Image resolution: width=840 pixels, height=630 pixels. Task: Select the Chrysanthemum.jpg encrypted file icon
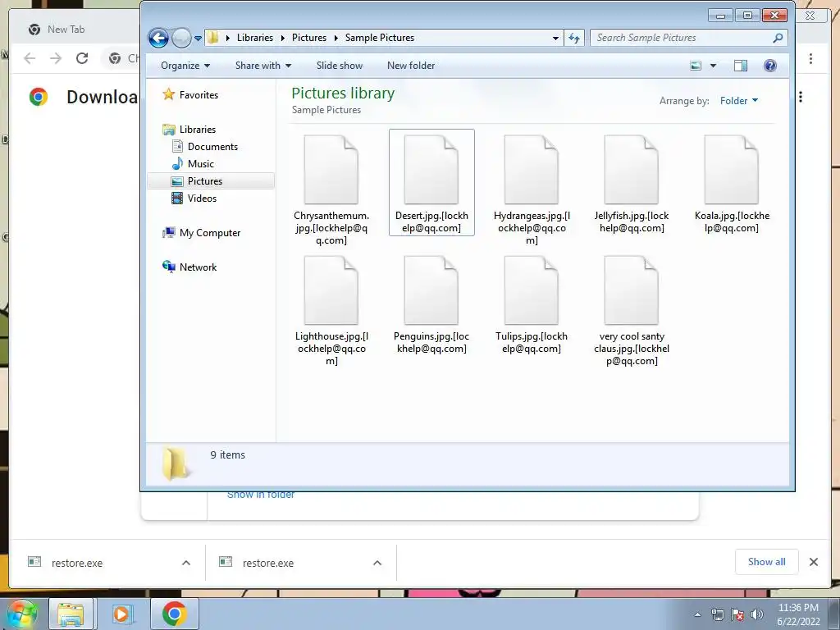point(331,169)
